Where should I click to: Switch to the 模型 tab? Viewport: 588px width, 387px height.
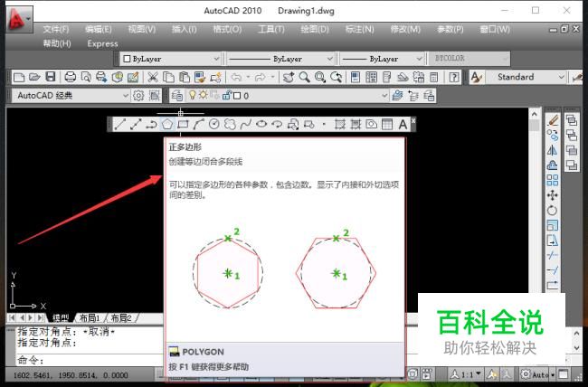pos(60,318)
